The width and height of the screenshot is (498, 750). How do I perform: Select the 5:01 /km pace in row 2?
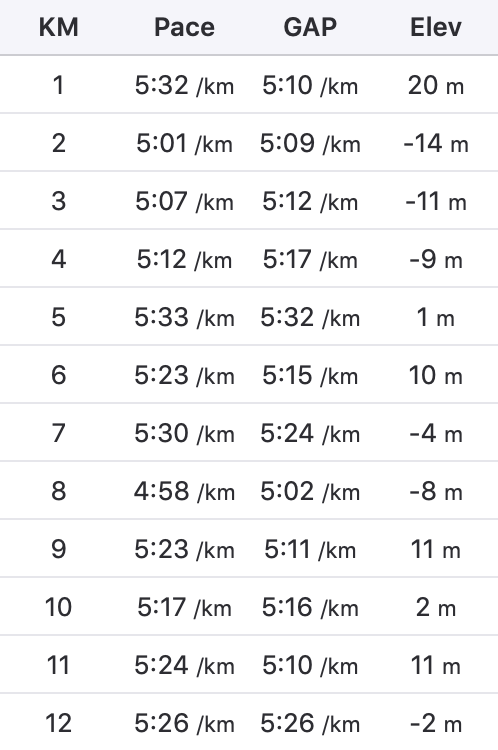(x=184, y=143)
